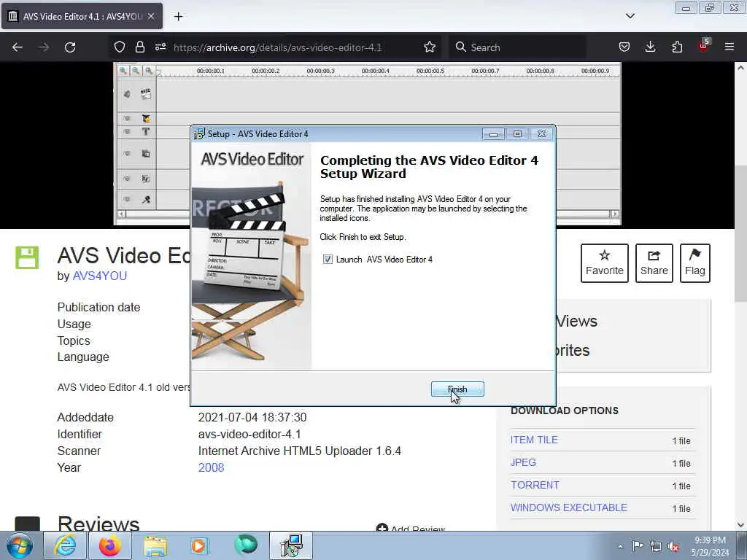Screen dimensions: 747x560
Task: Click the text T track icon
Action: tap(146, 132)
